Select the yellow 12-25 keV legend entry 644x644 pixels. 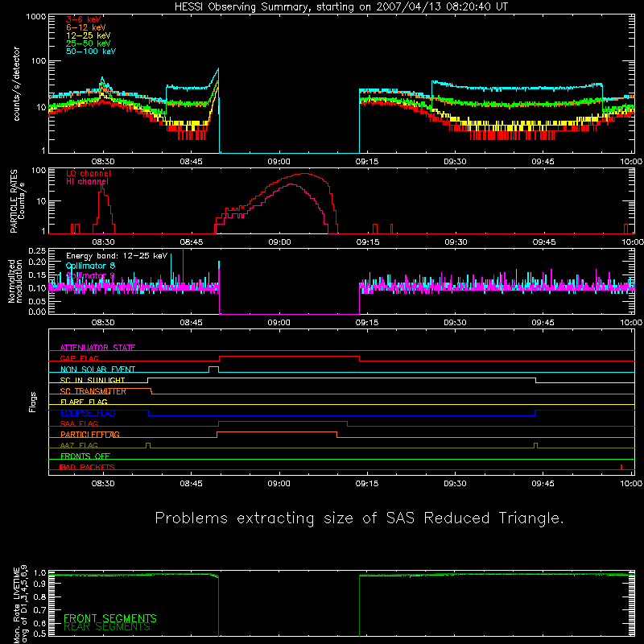click(88, 35)
